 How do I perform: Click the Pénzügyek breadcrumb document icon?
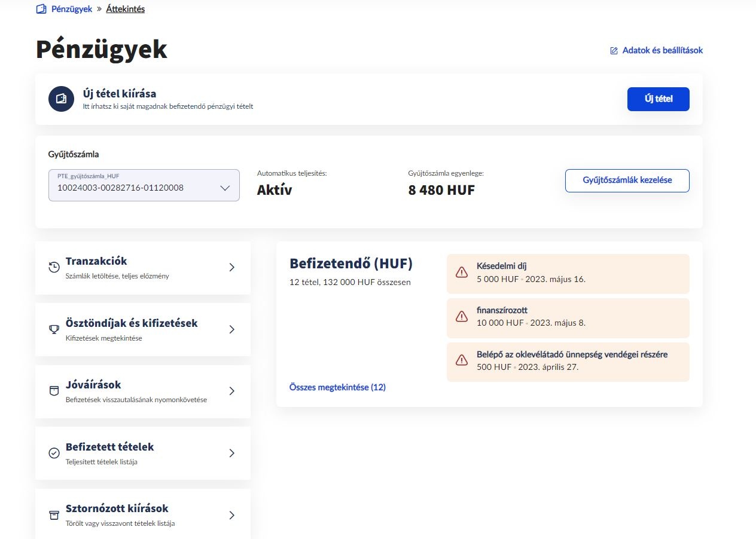pyautogui.click(x=40, y=8)
